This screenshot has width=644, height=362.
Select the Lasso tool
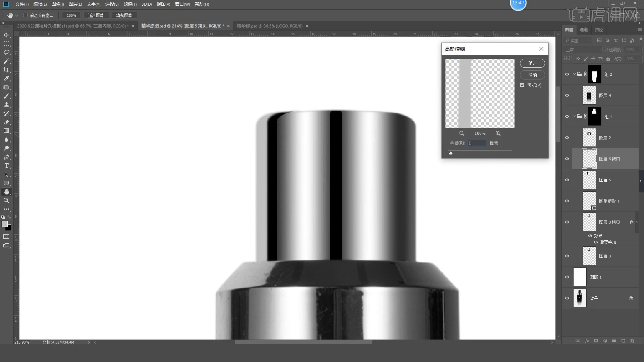7,52
